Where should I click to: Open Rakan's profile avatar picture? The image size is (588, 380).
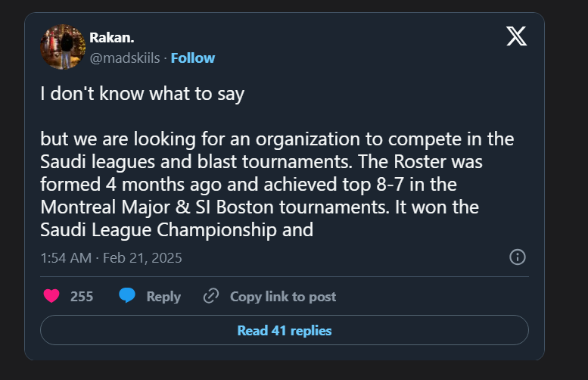(61, 46)
